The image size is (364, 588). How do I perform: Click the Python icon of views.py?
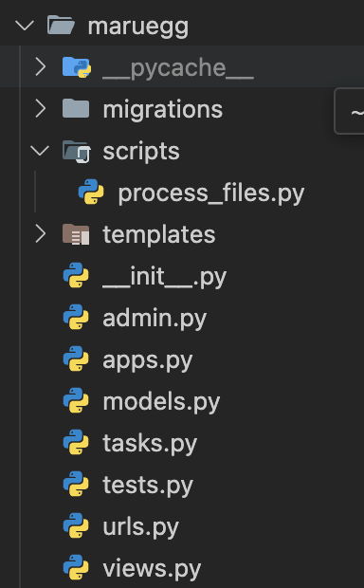(x=76, y=567)
